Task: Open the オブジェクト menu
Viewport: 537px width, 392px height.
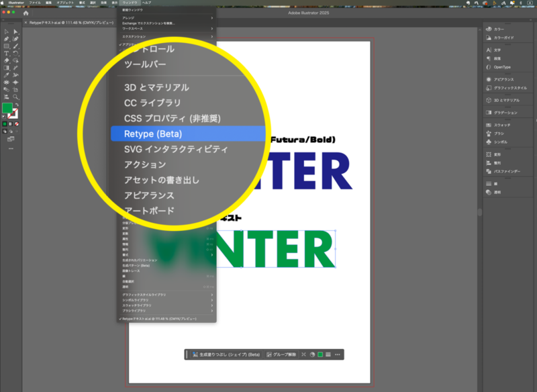Action: [x=65, y=3]
